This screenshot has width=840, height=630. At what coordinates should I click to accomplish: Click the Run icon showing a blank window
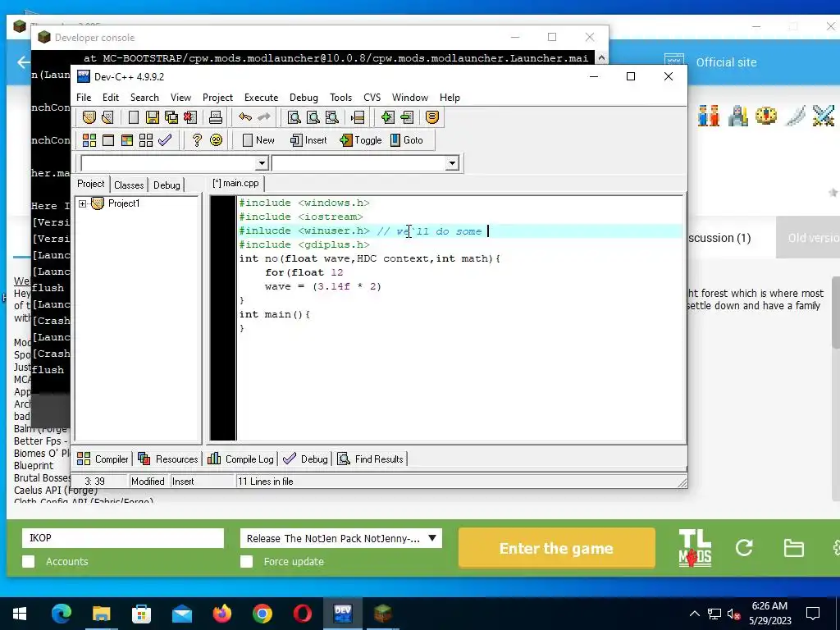(x=108, y=140)
